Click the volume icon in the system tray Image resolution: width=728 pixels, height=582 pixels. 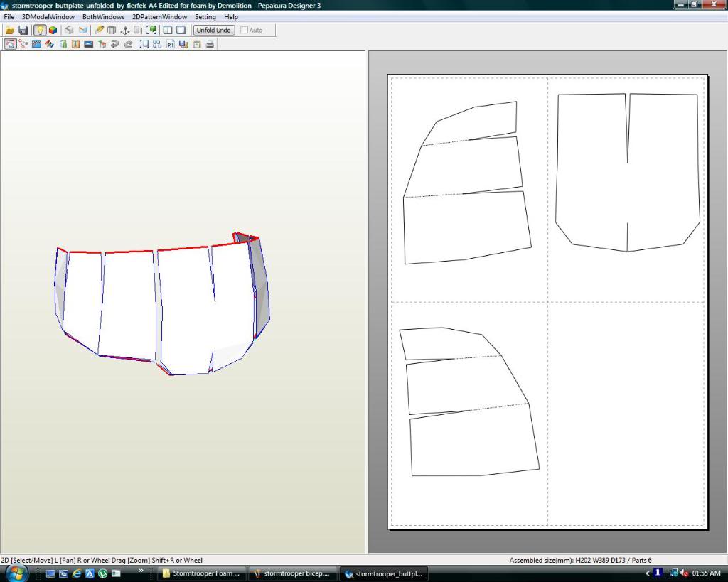pyautogui.click(x=685, y=573)
